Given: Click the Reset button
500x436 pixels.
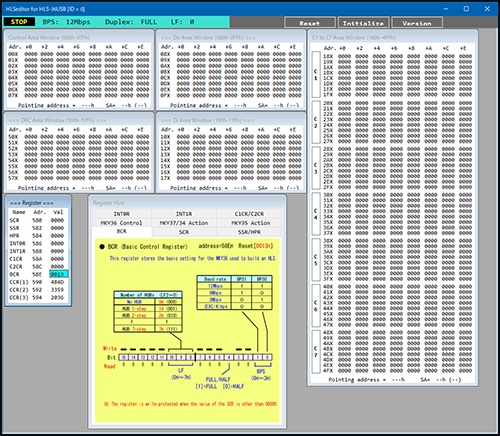Looking at the screenshot, I should pyautogui.click(x=310, y=23).
